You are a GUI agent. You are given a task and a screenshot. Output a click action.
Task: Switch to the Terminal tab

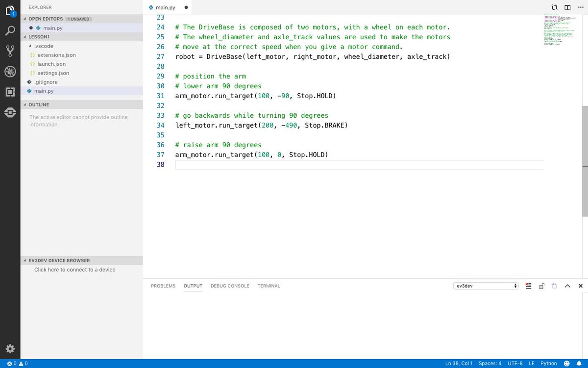269,286
